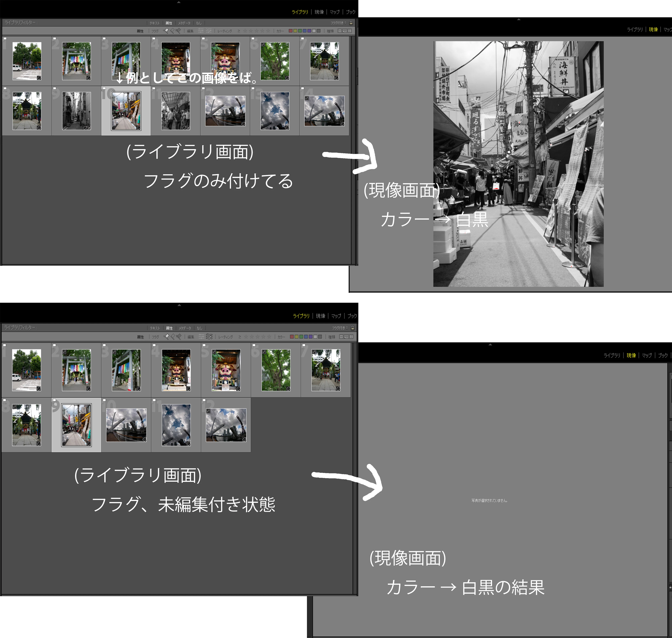Toggle the filter lock in the upper filter bar
Image resolution: width=672 pixels, height=638 pixels.
pos(351,23)
